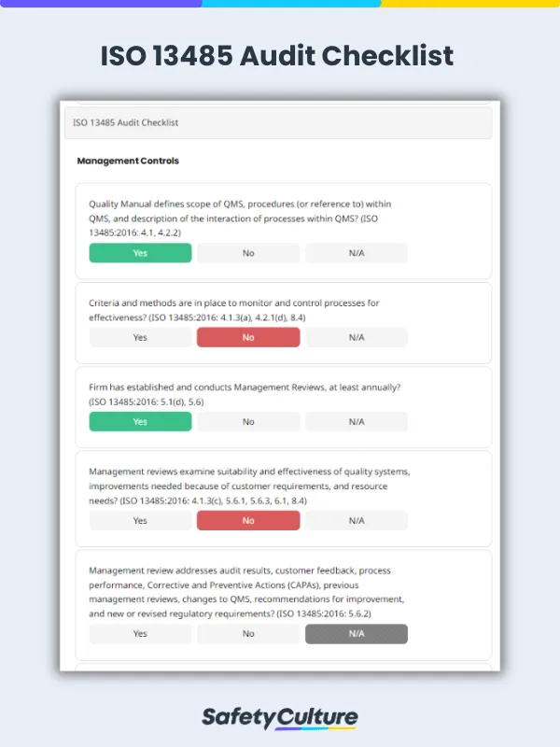Select "No" for the Management Reviews annual question
This screenshot has width=560, height=747.
(248, 421)
